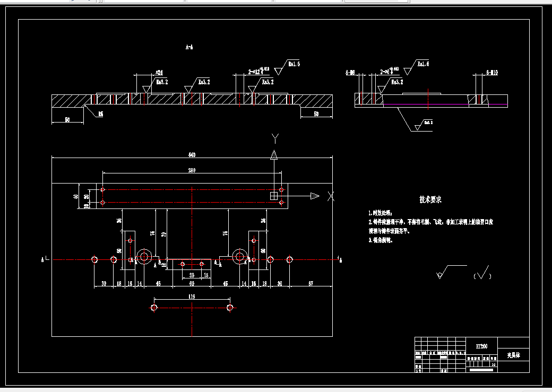Click the X axis label of the UCS
This screenshot has height=392, width=552.
coord(331,196)
